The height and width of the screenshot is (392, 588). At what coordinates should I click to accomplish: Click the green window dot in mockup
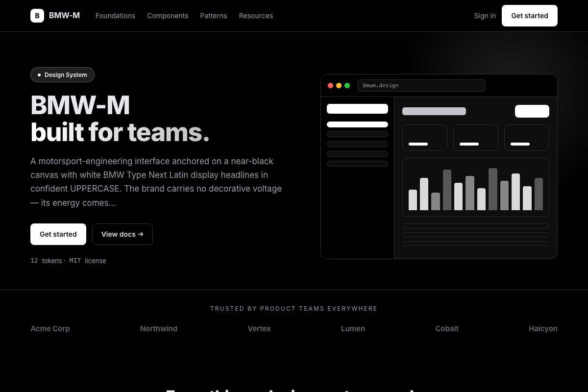[x=347, y=85]
